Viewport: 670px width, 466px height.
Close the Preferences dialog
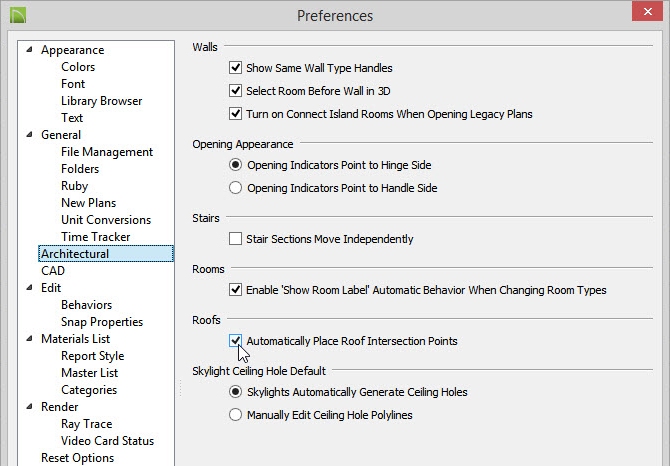[647, 12]
